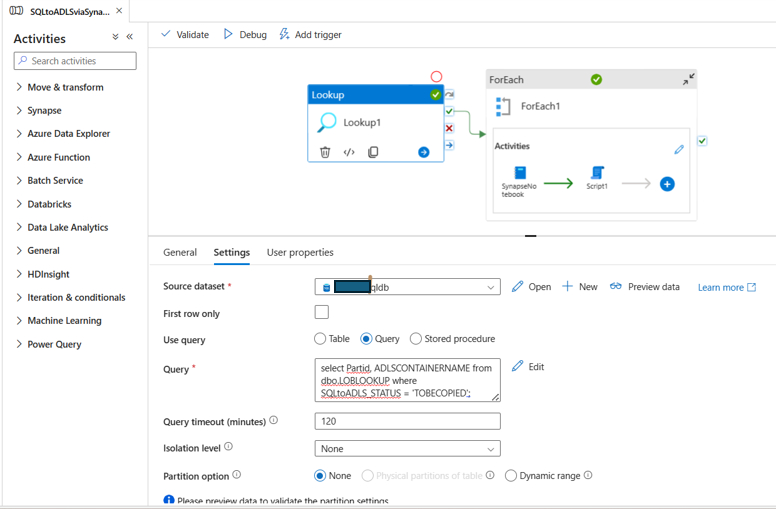781x510 pixels.
Task: Show Partition option info tooltip icon
Action: point(237,475)
